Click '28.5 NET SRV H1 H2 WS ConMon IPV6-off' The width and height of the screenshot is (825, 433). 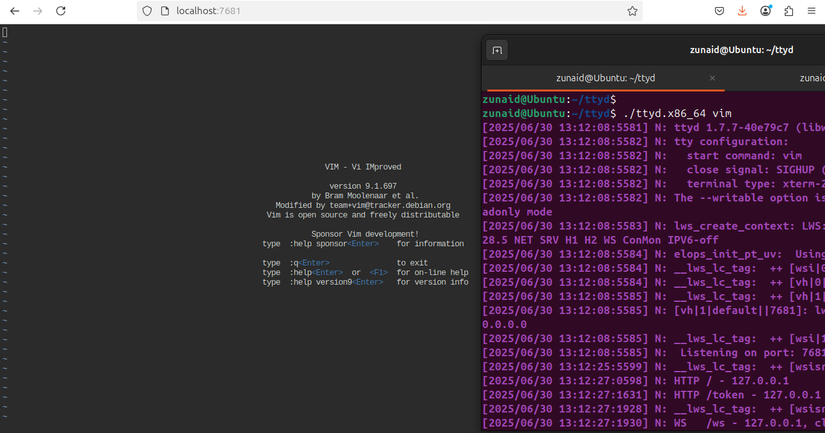(x=600, y=240)
